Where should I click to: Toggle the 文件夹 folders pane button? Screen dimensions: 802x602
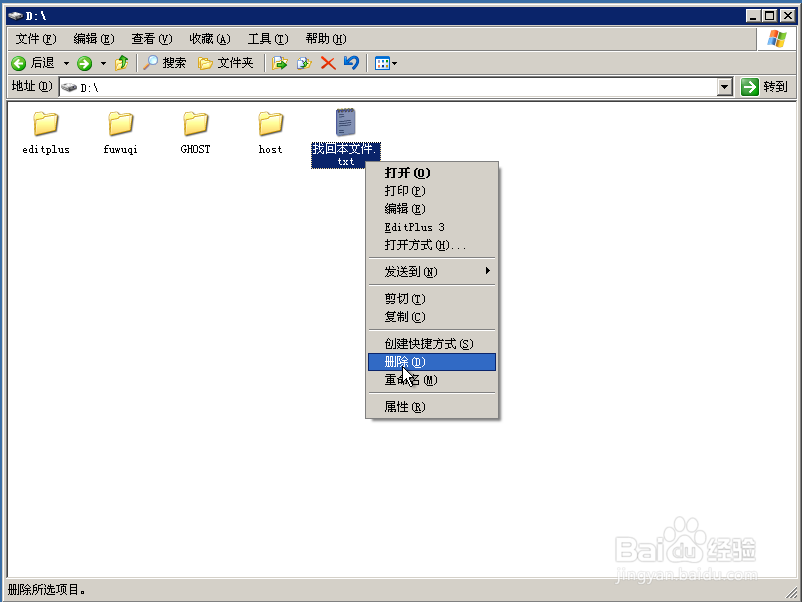click(x=226, y=63)
